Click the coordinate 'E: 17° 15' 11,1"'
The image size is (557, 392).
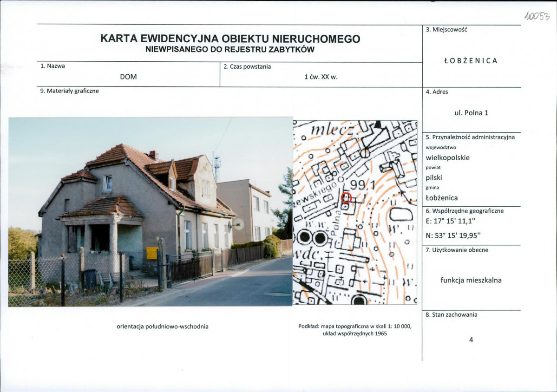451,221
